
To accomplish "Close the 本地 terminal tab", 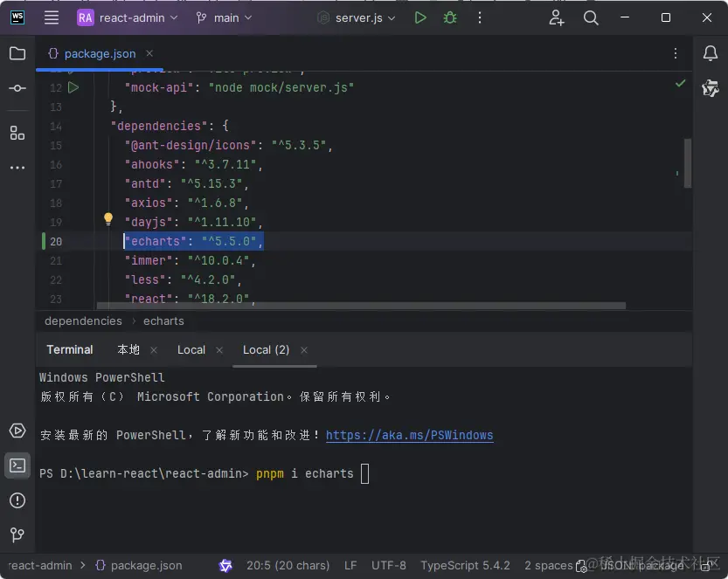I will tap(154, 350).
